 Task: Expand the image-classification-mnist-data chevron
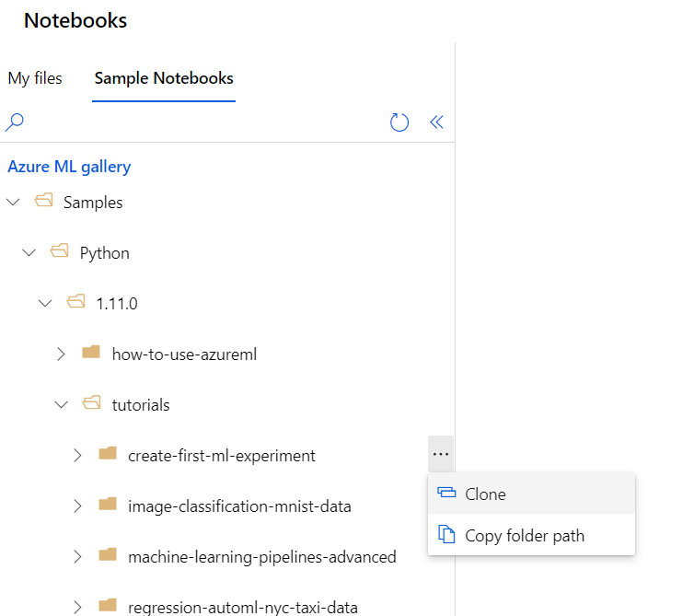coord(77,506)
